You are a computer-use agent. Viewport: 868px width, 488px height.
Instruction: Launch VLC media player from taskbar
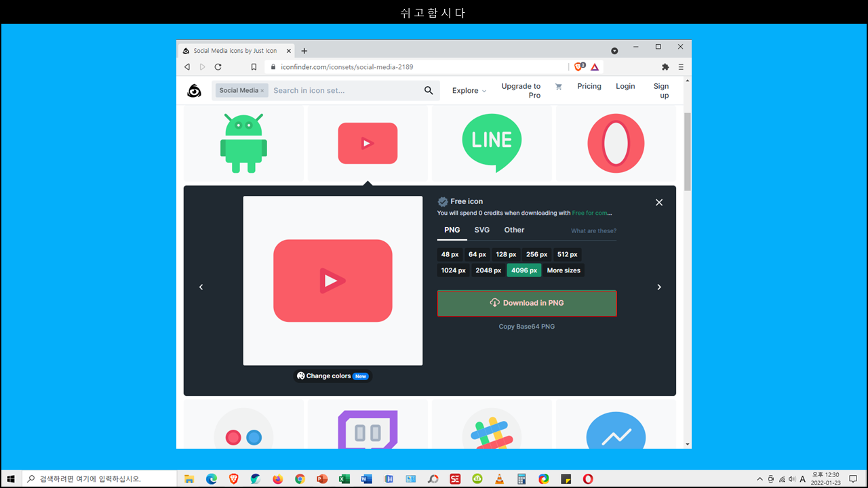pyautogui.click(x=499, y=479)
